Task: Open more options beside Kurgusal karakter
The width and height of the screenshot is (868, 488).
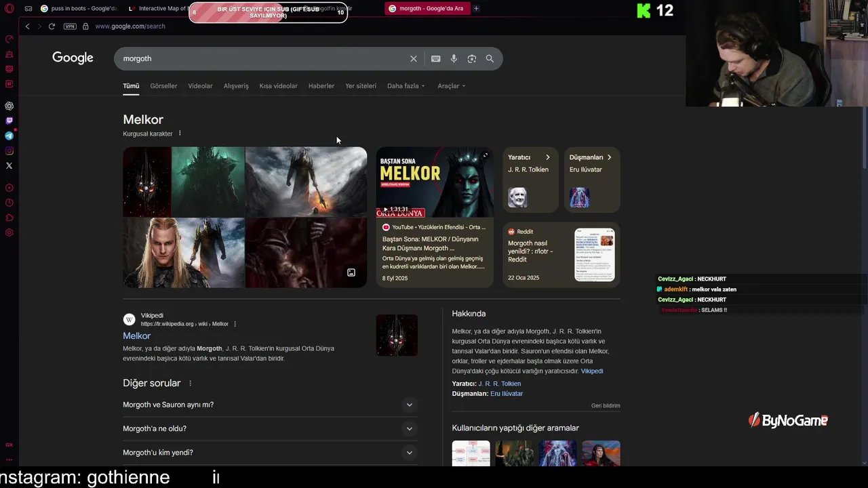Action: 180,134
